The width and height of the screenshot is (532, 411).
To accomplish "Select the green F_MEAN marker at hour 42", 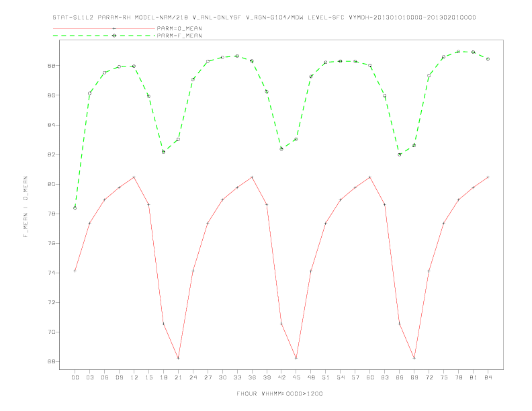I will pos(281,149).
